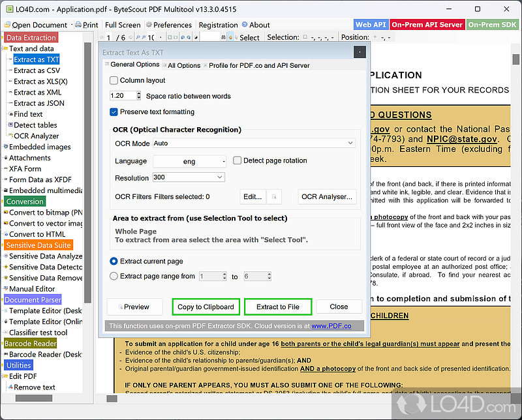Screen dimensions: 522x420
Task: Open the zoom level dropdown arrow
Action: pyautogui.click(x=161, y=37)
